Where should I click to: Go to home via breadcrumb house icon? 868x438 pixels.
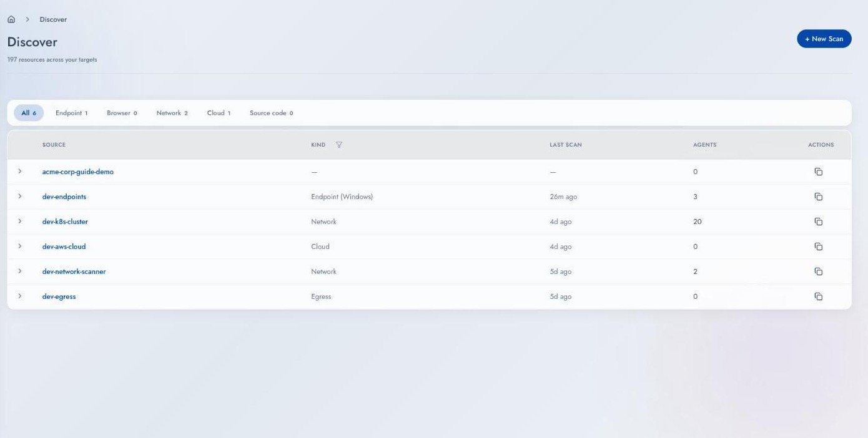(x=11, y=19)
